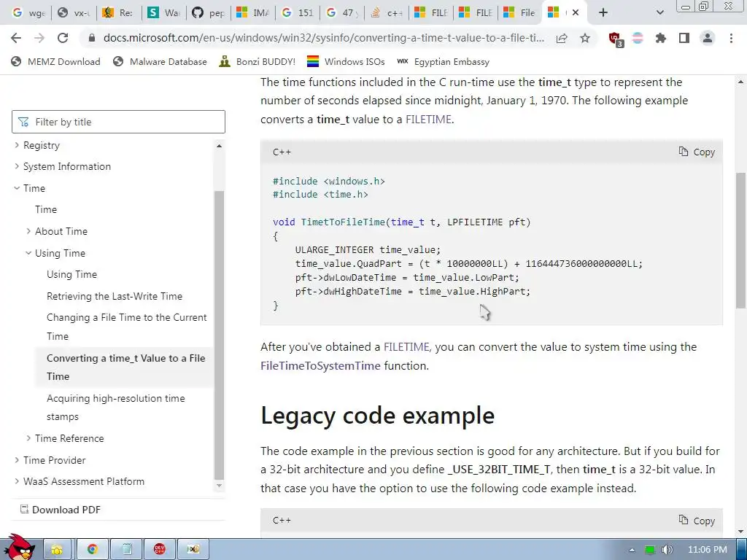Go back with the browser back arrow
747x560 pixels.
click(x=16, y=38)
